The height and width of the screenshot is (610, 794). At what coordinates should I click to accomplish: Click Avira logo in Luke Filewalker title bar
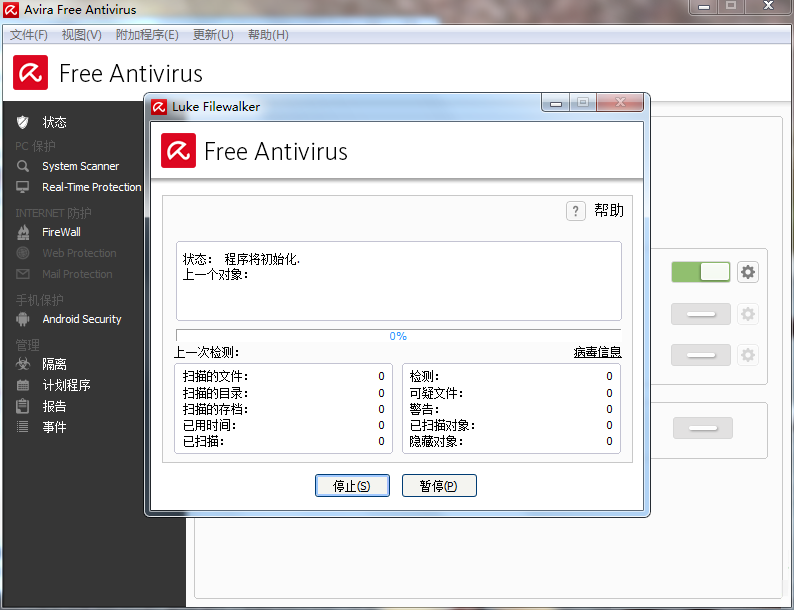159,107
